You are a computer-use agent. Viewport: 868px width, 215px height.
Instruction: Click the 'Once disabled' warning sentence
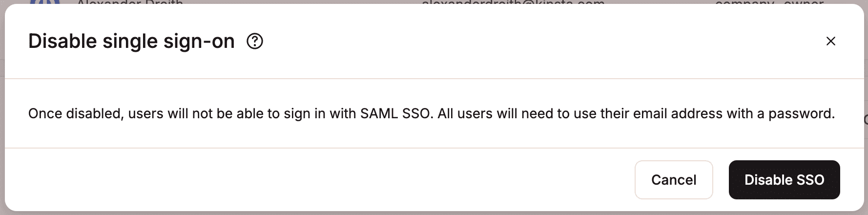[x=229, y=114]
